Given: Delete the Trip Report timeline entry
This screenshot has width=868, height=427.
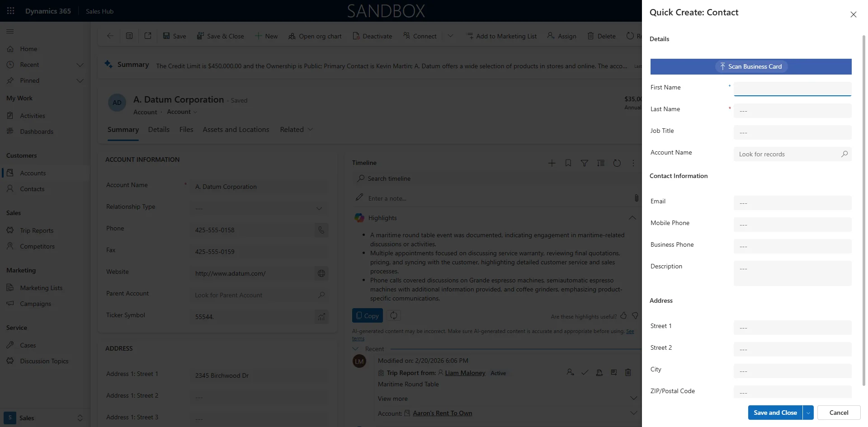Looking at the screenshot, I should (628, 372).
